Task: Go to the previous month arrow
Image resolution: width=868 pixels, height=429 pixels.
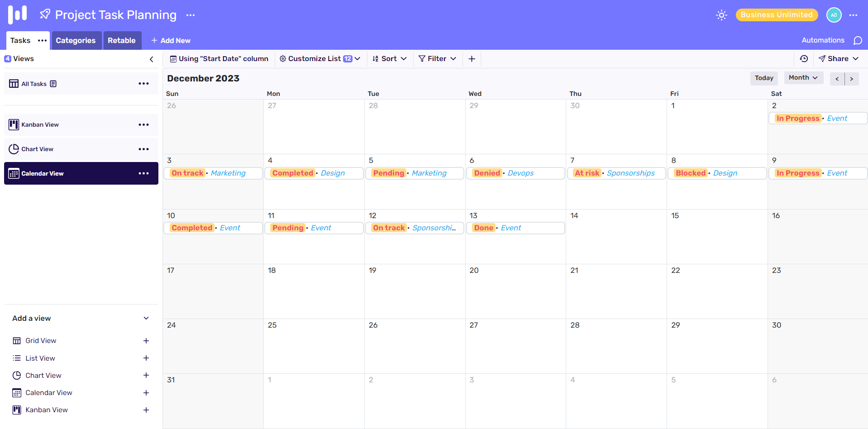Action: [837, 78]
